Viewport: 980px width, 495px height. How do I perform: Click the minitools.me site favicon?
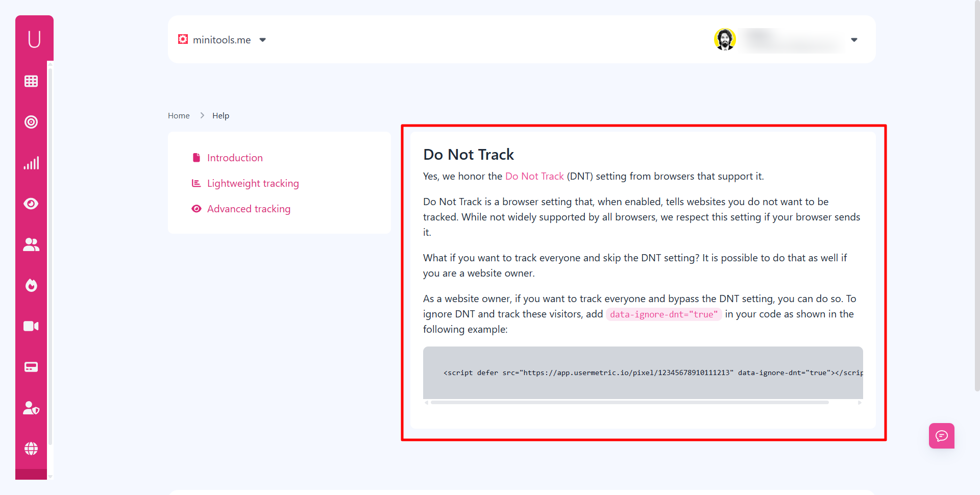pos(183,39)
